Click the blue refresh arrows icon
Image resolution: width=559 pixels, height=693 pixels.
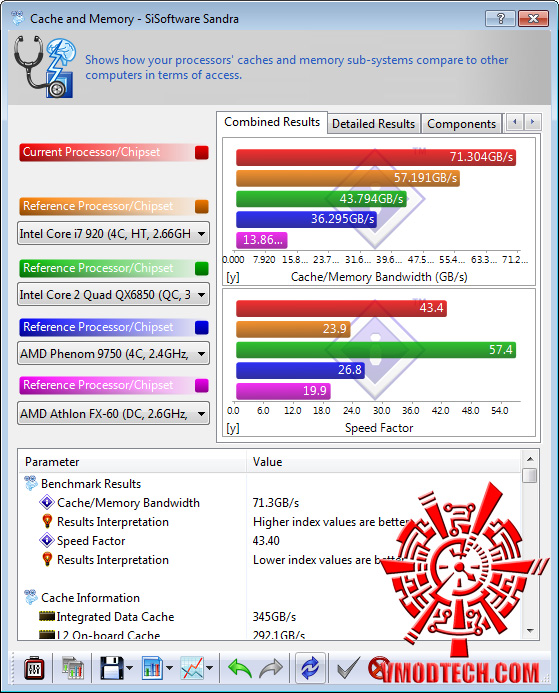point(310,668)
